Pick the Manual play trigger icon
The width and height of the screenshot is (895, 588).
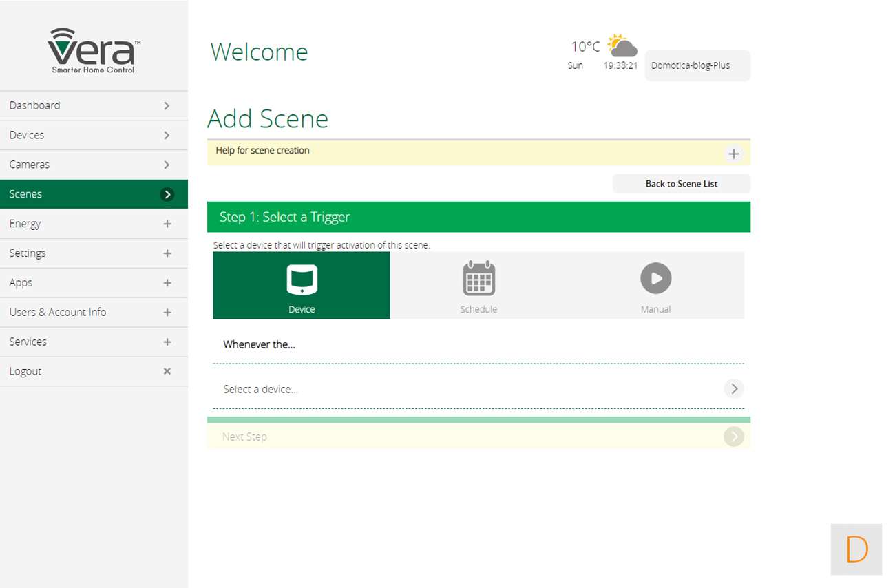655,279
